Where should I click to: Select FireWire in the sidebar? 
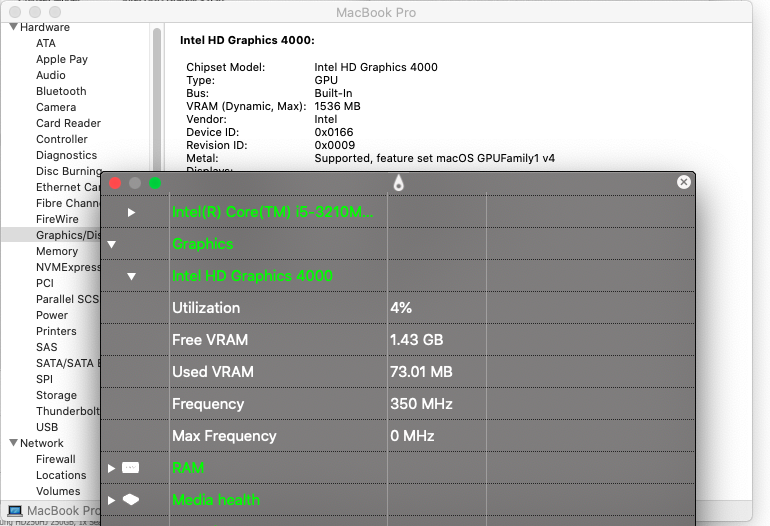click(57, 219)
